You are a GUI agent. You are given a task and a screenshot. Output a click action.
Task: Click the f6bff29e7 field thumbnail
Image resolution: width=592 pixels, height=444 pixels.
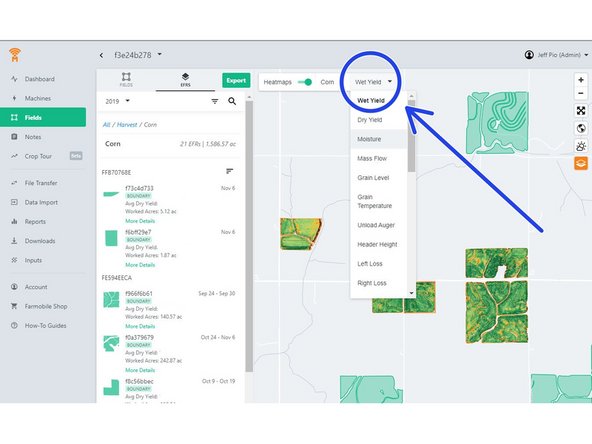click(x=111, y=238)
